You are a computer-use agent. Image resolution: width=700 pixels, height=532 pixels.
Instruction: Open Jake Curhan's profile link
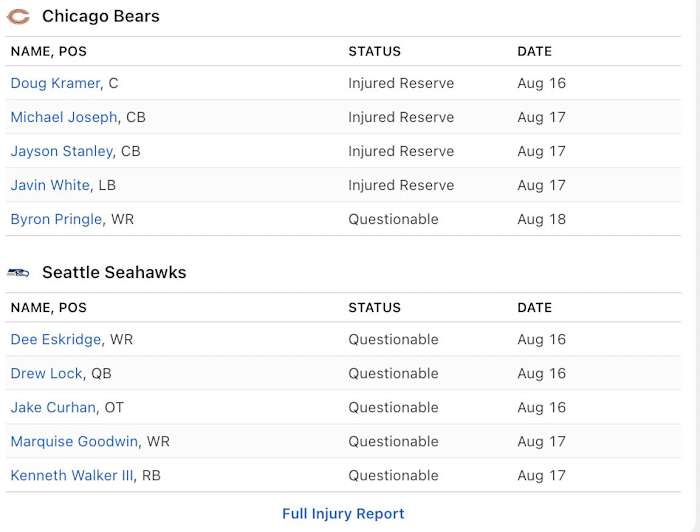tap(53, 407)
